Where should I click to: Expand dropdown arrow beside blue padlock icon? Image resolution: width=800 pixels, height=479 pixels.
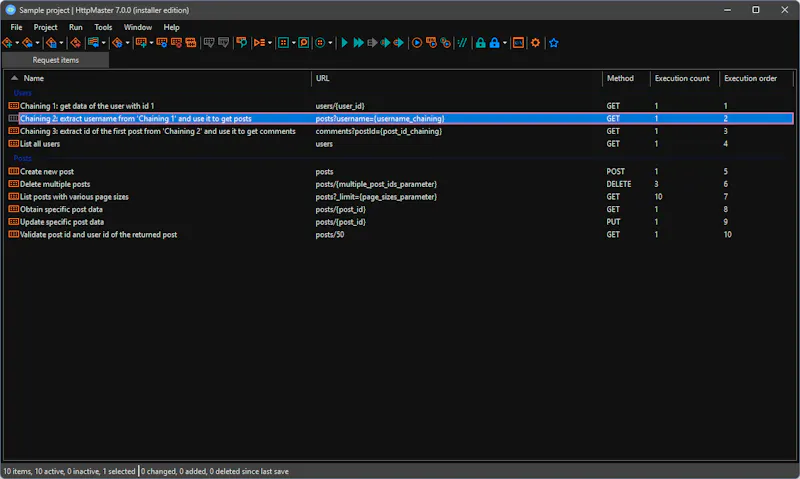(x=505, y=43)
